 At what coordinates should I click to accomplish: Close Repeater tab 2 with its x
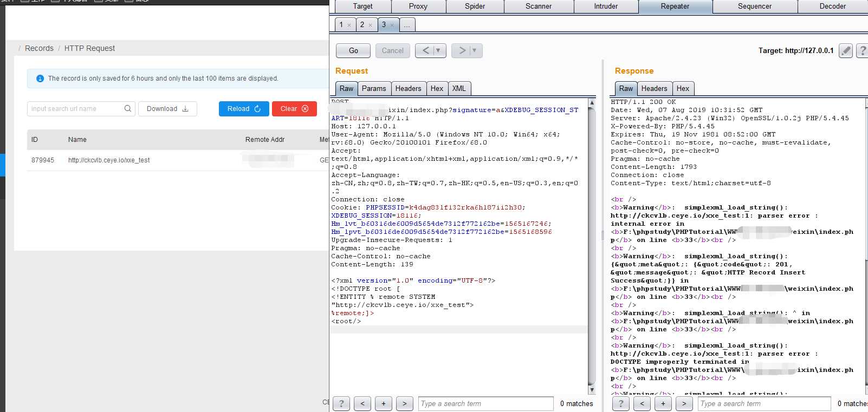(x=370, y=25)
